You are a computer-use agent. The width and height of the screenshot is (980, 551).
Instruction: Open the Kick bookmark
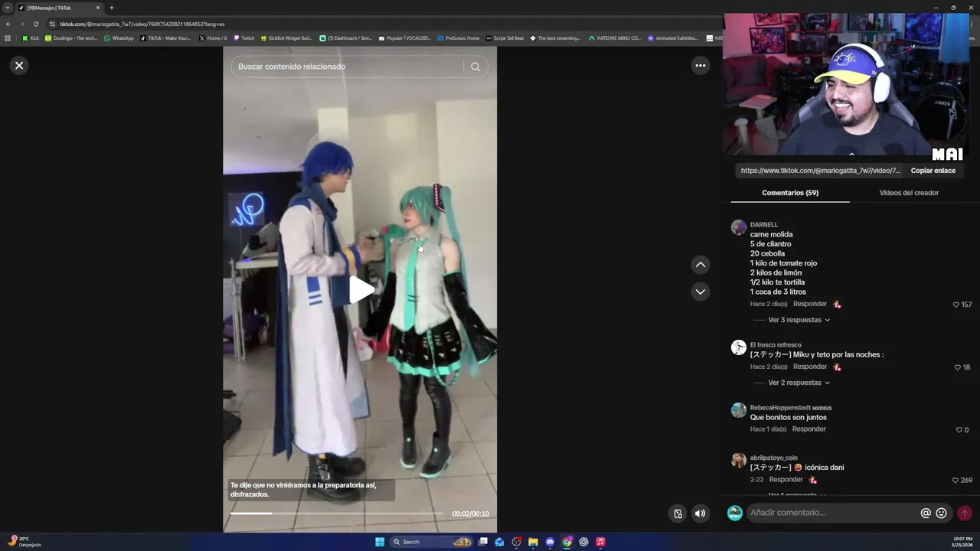tap(31, 38)
